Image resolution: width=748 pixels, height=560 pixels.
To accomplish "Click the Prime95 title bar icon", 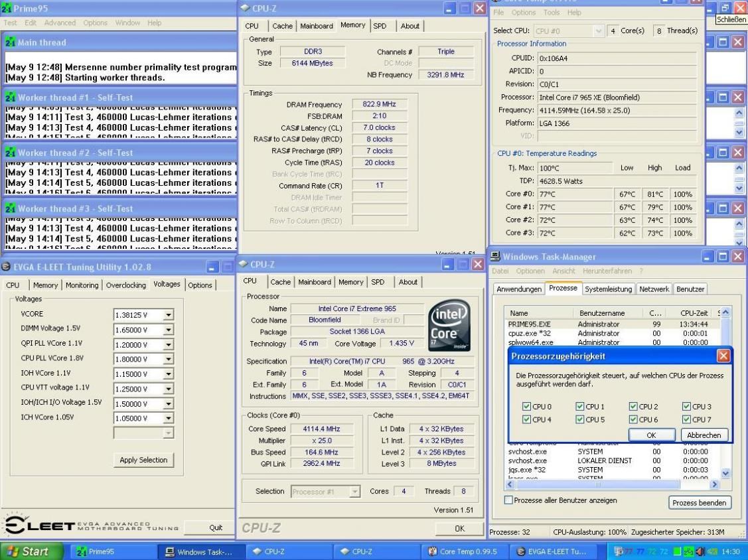I will [x=7, y=8].
